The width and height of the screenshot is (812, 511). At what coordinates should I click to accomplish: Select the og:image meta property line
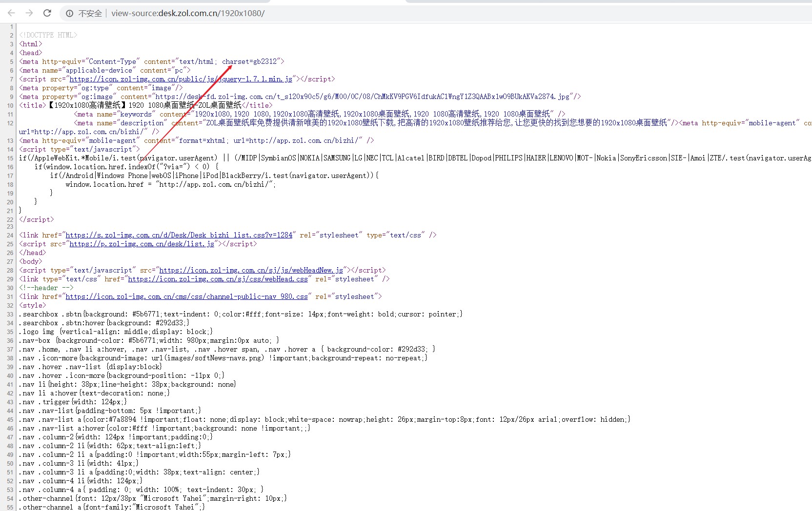(x=300, y=97)
